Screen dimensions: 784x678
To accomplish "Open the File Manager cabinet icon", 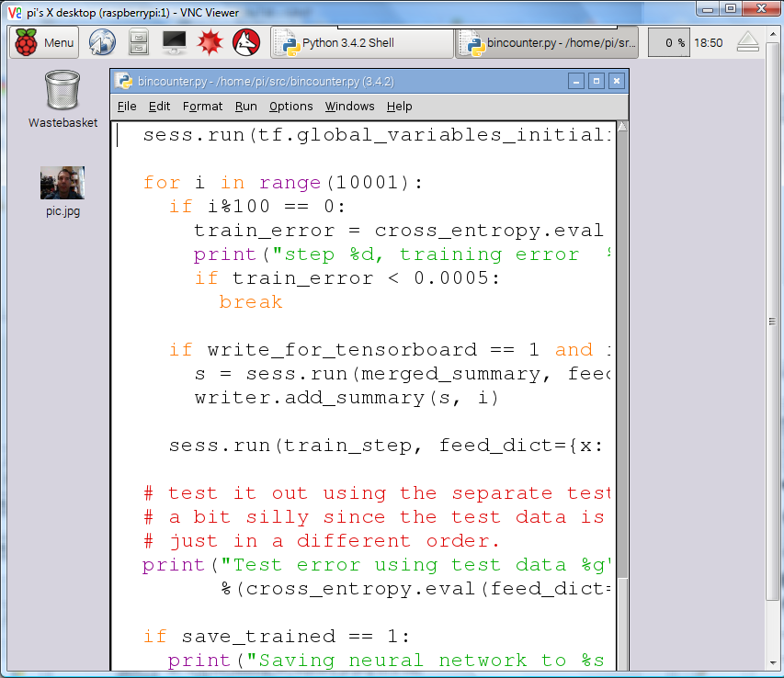I will tap(138, 42).
